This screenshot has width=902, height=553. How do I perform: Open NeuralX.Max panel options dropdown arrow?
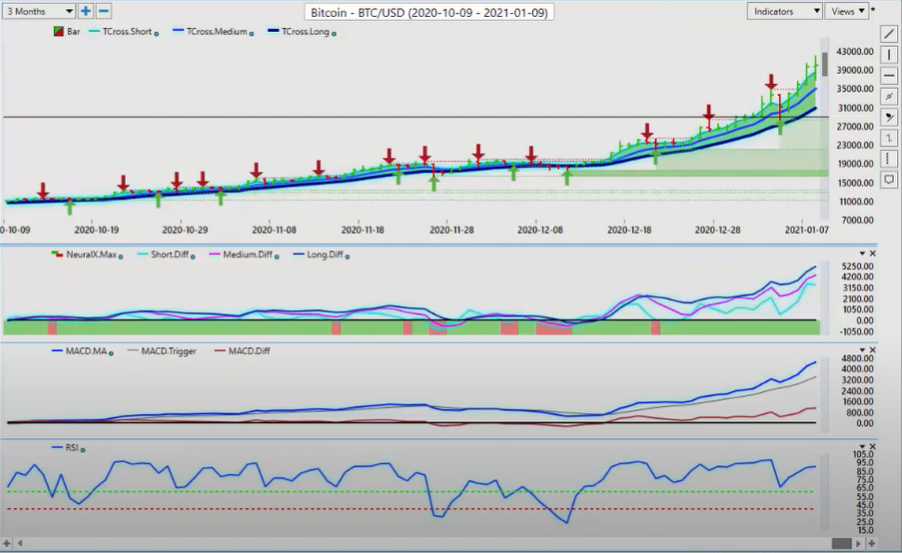[862, 253]
